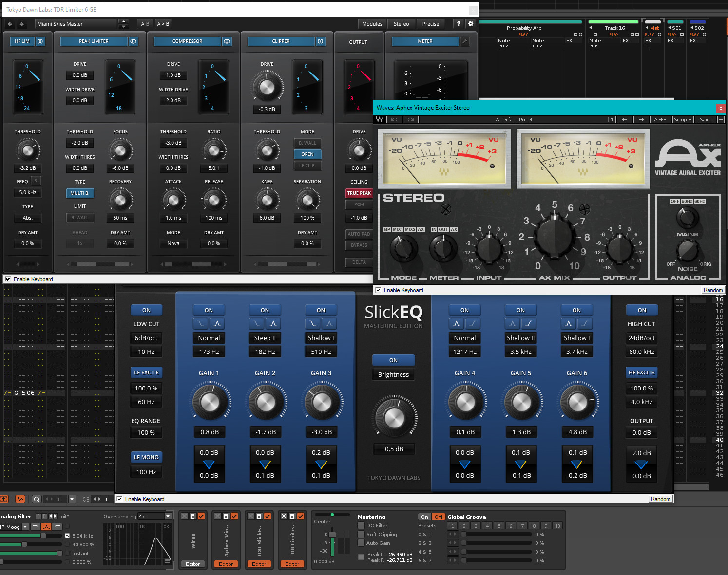Open Miami Skies Master preset dropdown
This screenshot has height=575, width=728.
tap(76, 24)
